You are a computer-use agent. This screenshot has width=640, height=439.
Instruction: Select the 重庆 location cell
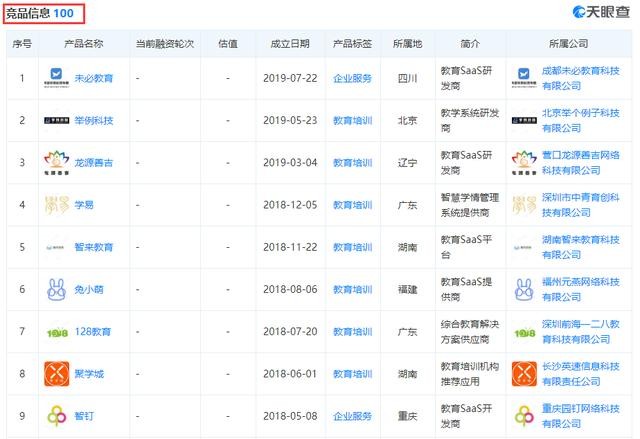(407, 416)
